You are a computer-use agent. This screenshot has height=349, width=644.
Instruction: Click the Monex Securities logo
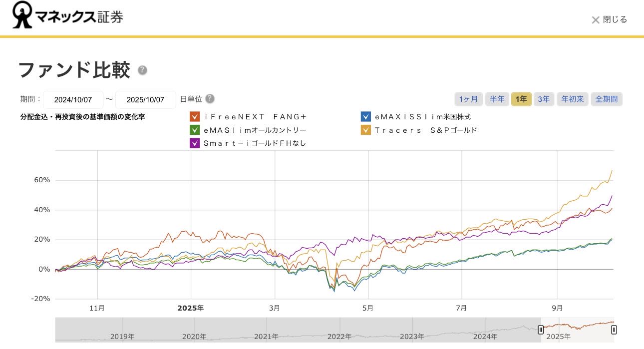tap(67, 16)
